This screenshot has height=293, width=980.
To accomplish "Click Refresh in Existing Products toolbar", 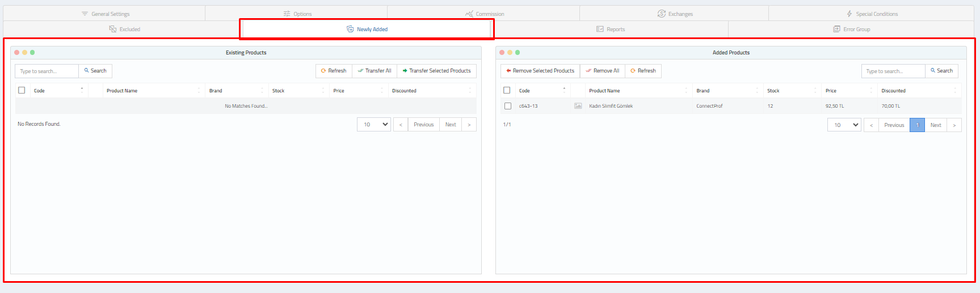I will (334, 71).
